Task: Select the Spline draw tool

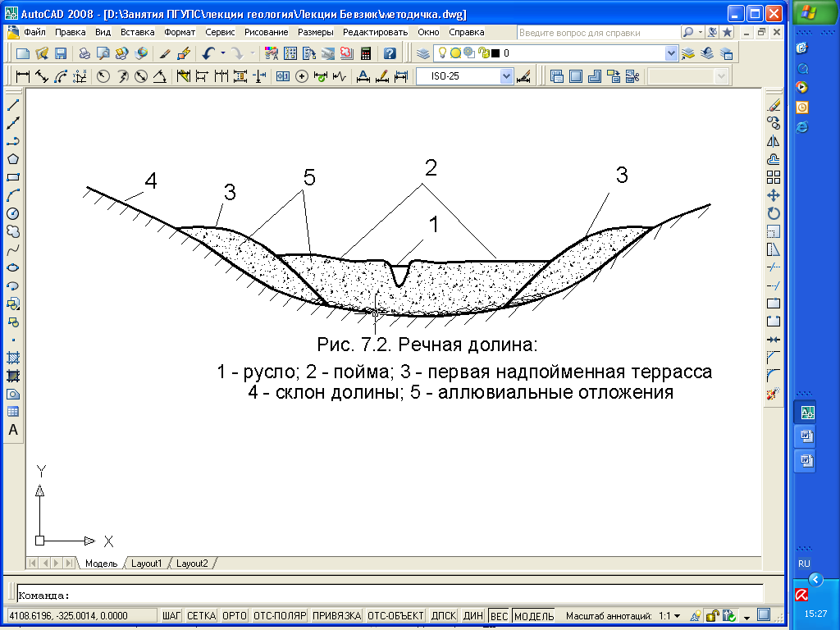Action: (x=13, y=249)
